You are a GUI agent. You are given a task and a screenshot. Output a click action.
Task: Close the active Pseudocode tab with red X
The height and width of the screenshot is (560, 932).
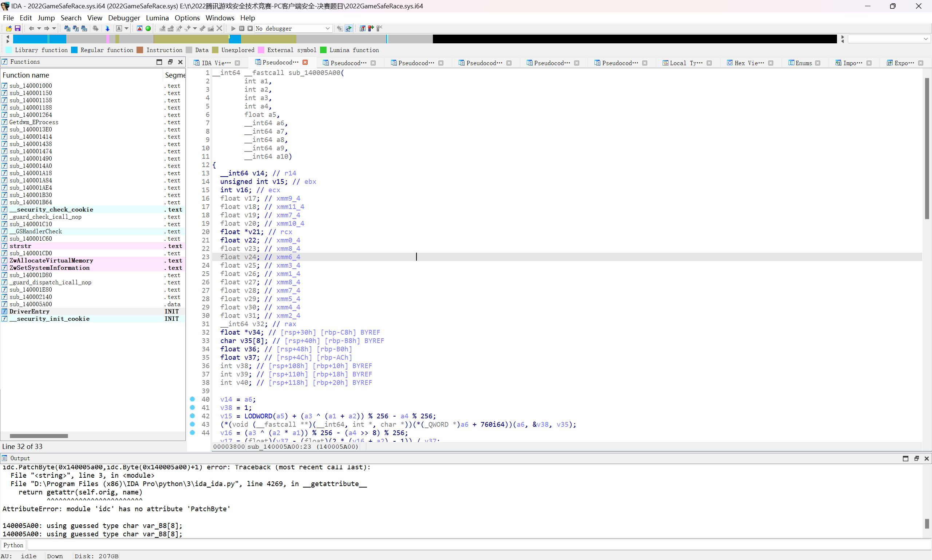tap(305, 62)
